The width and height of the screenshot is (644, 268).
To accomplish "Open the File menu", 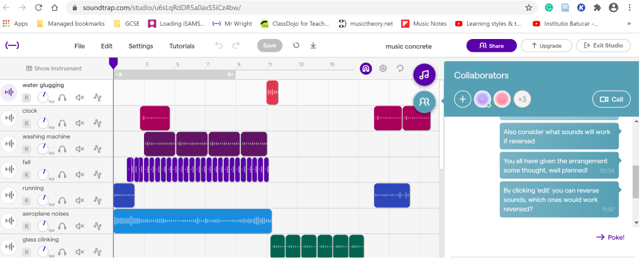I will click(x=79, y=46).
